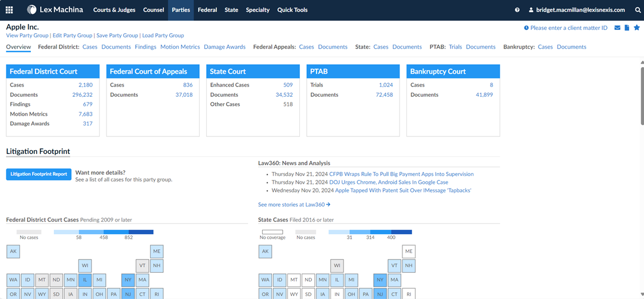Open Damage Awards tab link
This screenshot has width=644, height=299.
tap(224, 47)
